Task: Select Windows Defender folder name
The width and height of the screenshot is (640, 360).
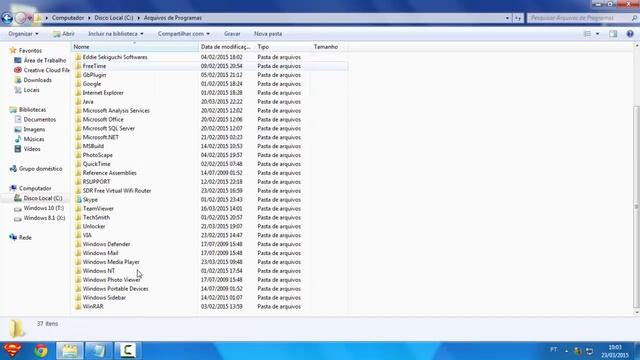Action: 106,244
